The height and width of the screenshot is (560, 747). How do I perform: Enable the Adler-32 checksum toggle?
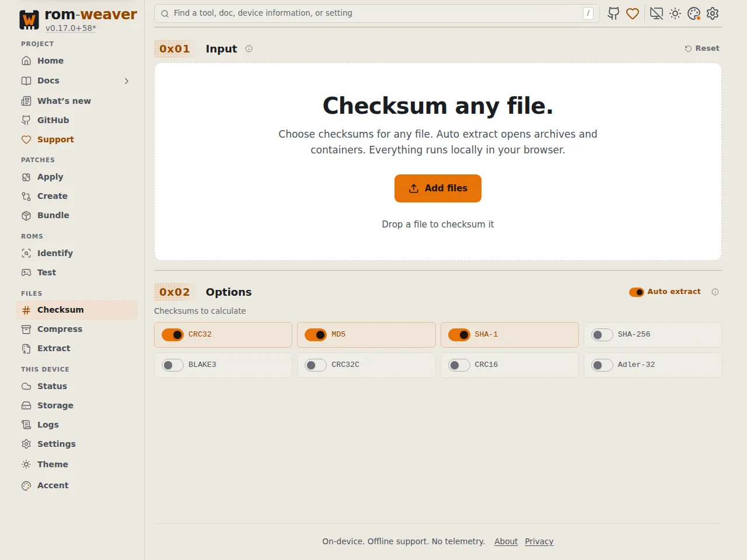coord(602,365)
